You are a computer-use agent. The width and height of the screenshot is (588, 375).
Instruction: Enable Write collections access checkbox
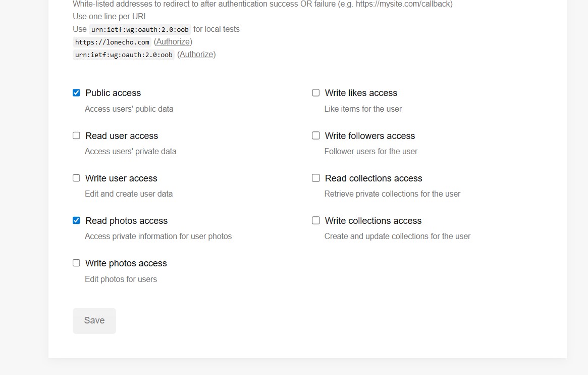click(x=316, y=220)
